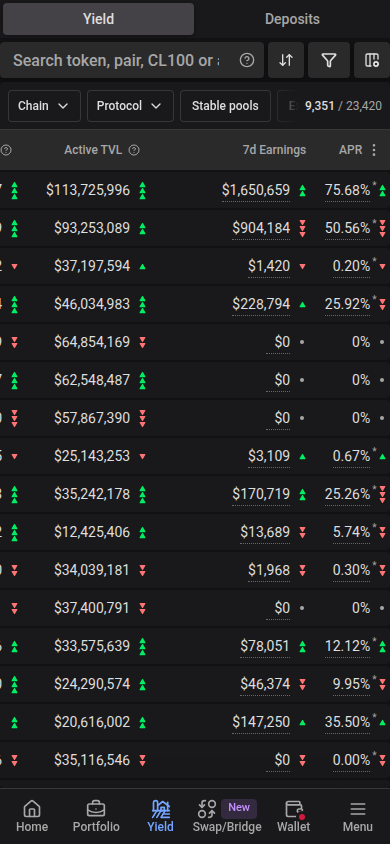Click green trend arrow beside $113,725,996
Screen dimensions: 390x844
click(x=143, y=191)
